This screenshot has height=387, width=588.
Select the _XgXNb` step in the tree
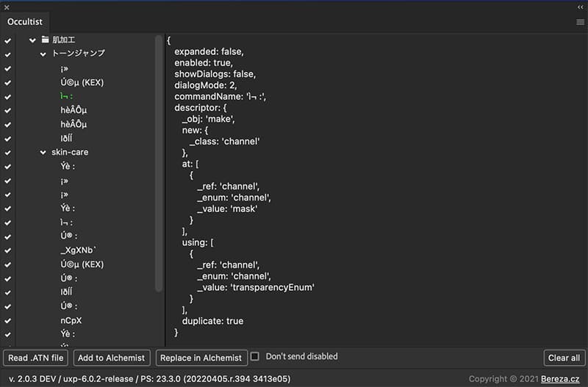pos(79,250)
